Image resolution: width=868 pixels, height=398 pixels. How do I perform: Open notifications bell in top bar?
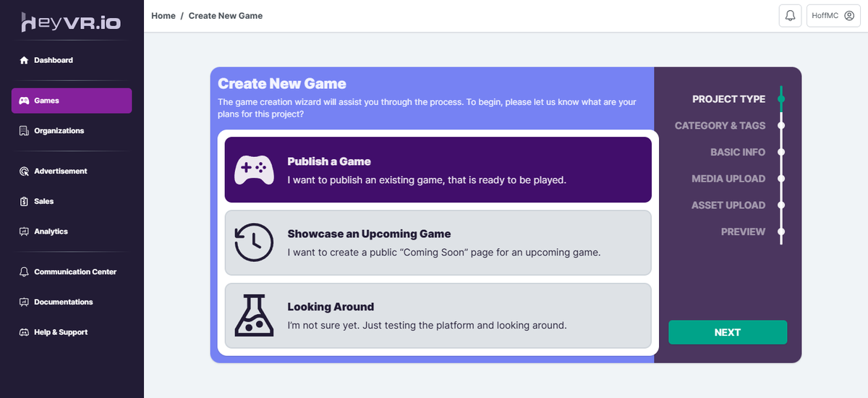pos(791,15)
